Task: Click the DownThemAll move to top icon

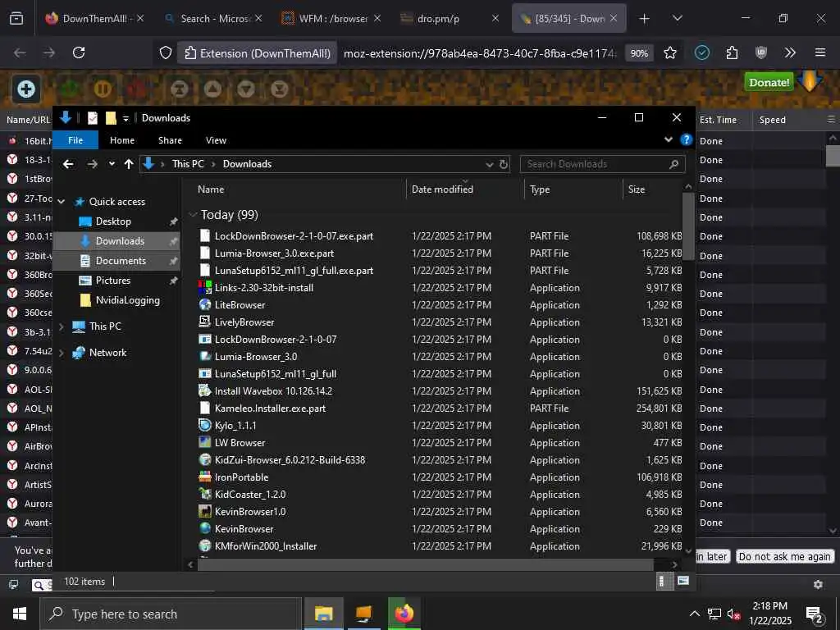Action: pyautogui.click(x=180, y=89)
